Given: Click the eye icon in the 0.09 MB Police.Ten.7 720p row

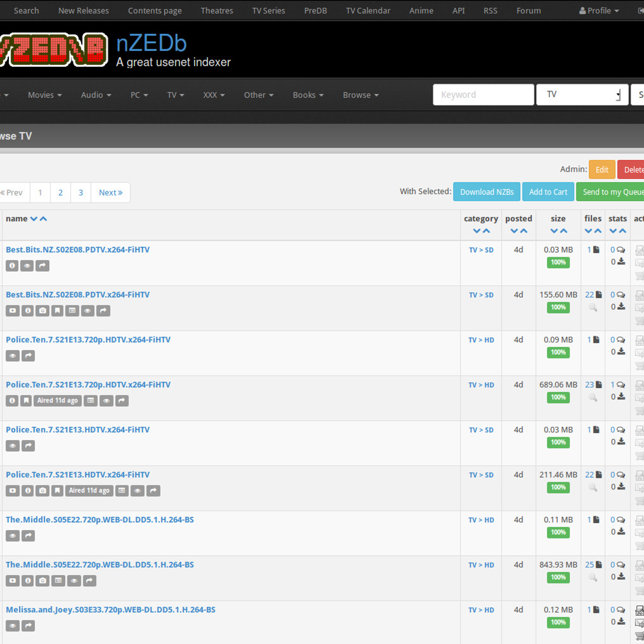Looking at the screenshot, I should click(x=13, y=356).
